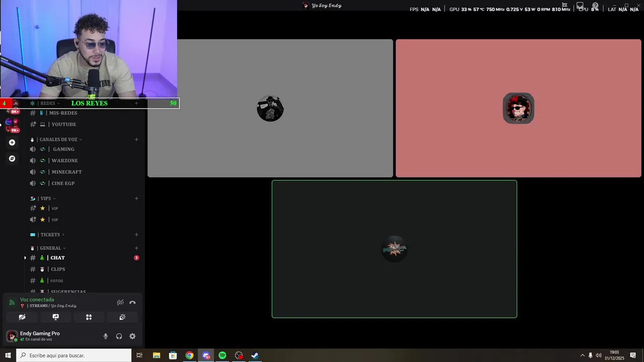Open the Discord inbox icon
The image size is (644, 362).
point(580,6)
